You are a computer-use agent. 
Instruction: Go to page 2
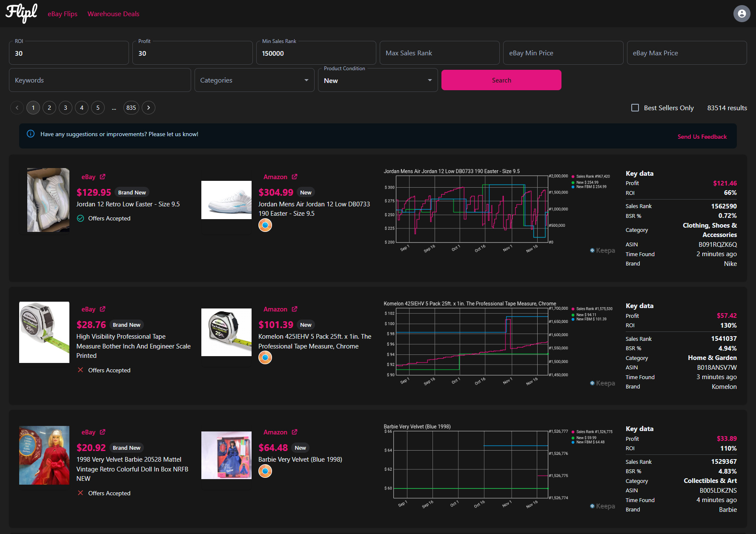tap(49, 108)
